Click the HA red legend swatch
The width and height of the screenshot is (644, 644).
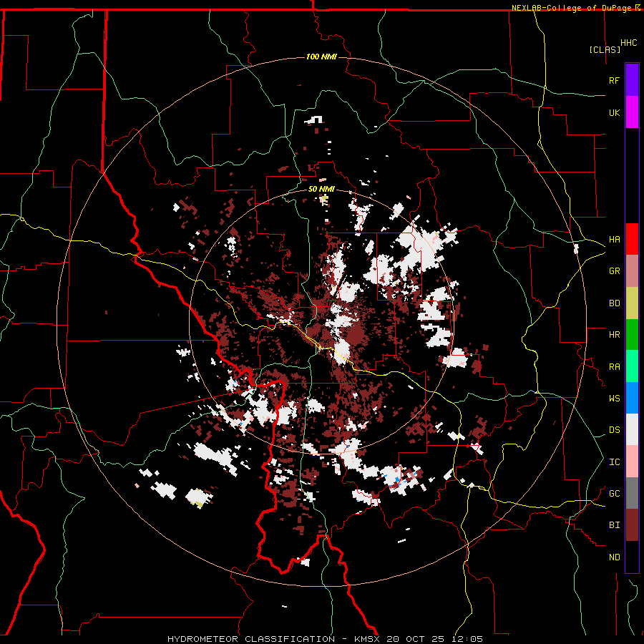632,239
